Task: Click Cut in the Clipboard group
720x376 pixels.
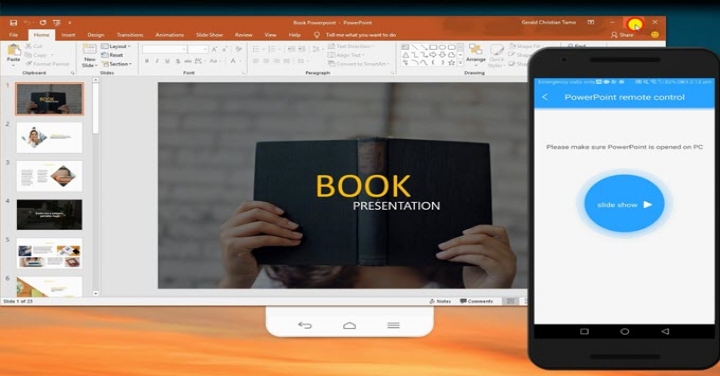Action: tap(34, 46)
